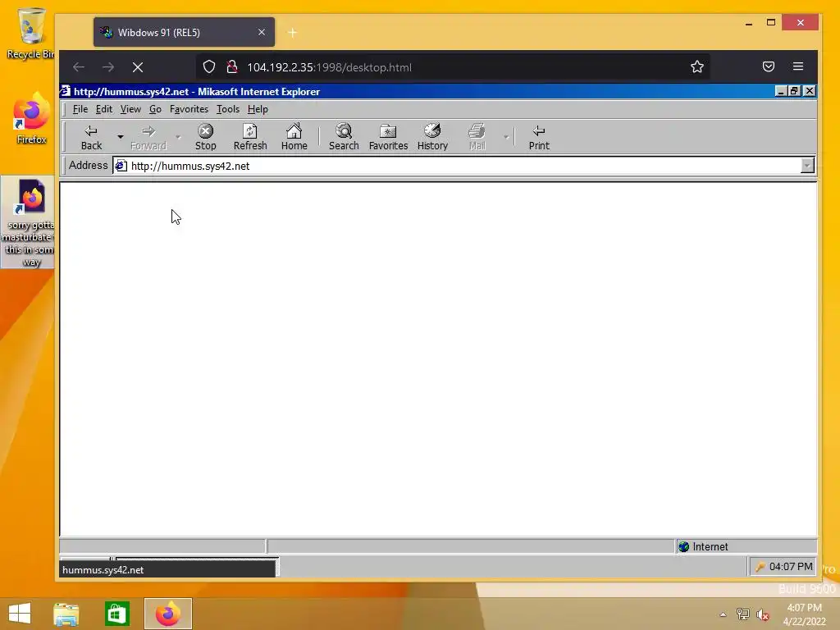
Task: Click the hummus.sys42.net status tooltip
Action: (x=167, y=569)
